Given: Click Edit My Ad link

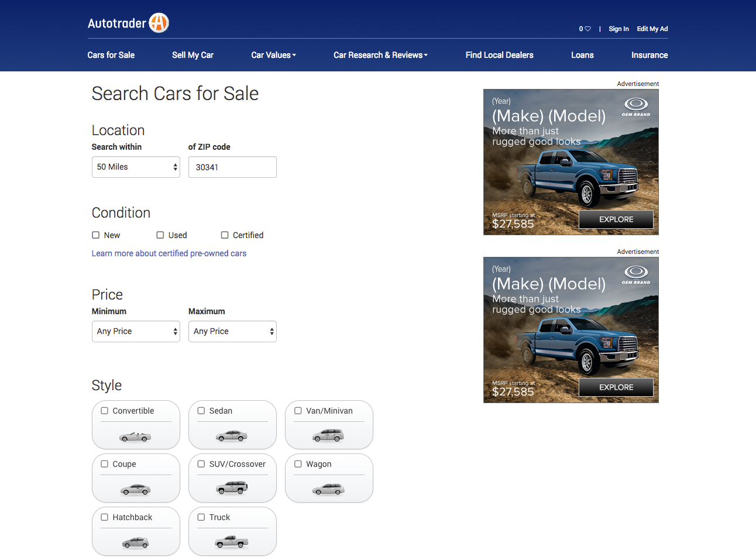Looking at the screenshot, I should click(x=652, y=29).
